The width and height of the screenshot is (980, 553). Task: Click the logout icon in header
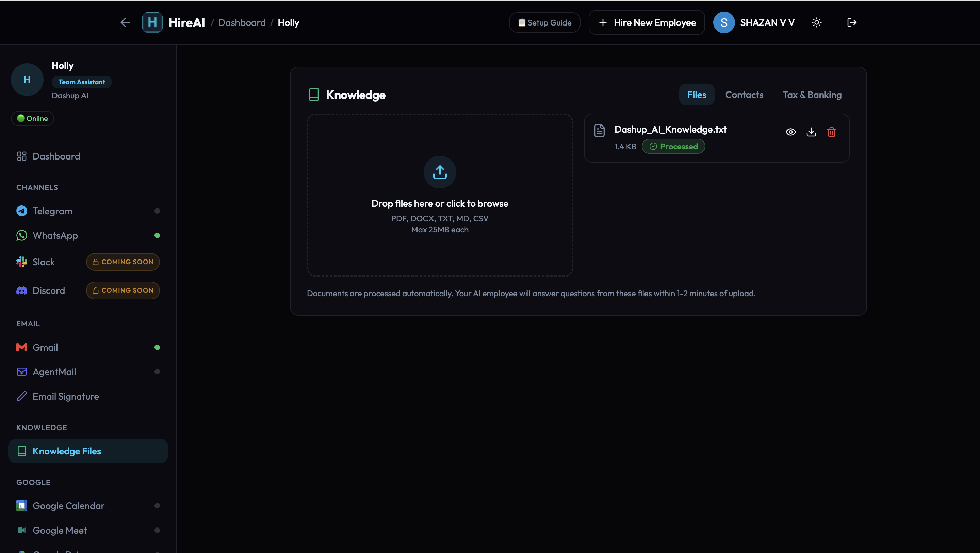click(x=852, y=23)
